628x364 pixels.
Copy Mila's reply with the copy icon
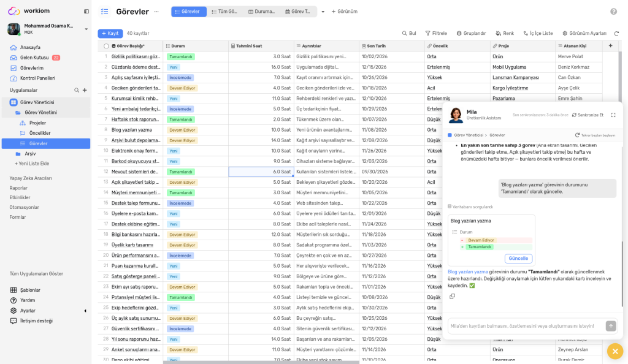452,297
